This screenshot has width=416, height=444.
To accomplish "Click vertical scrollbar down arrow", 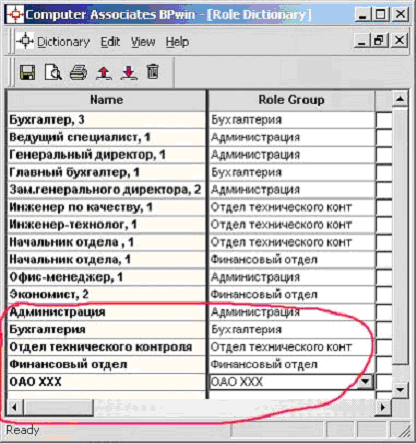I will click(x=400, y=389).
